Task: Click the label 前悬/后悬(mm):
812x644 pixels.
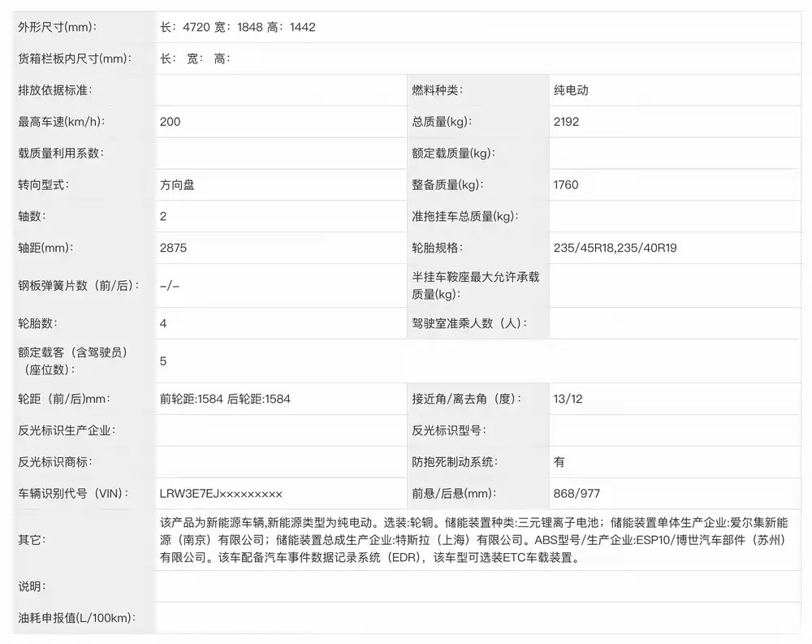Action: pos(454,494)
